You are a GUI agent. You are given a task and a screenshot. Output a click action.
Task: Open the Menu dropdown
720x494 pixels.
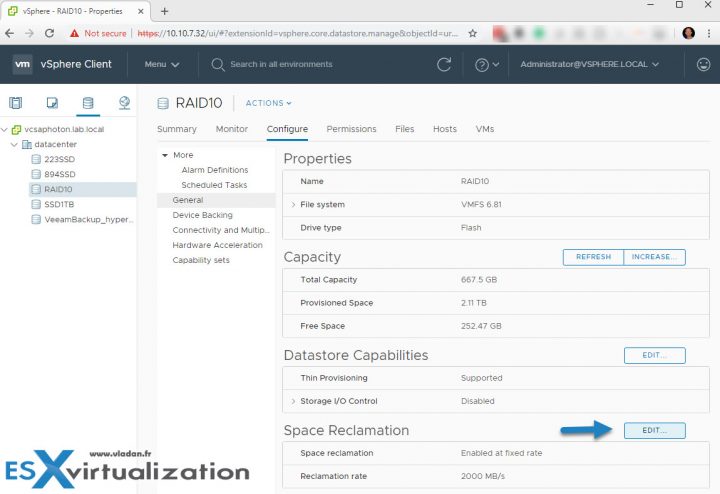pyautogui.click(x=162, y=64)
